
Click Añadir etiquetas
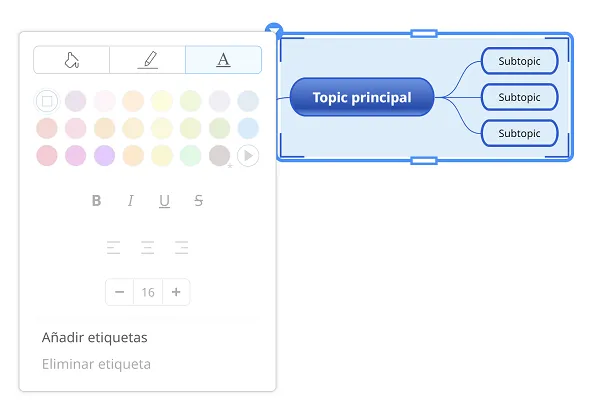(95, 338)
